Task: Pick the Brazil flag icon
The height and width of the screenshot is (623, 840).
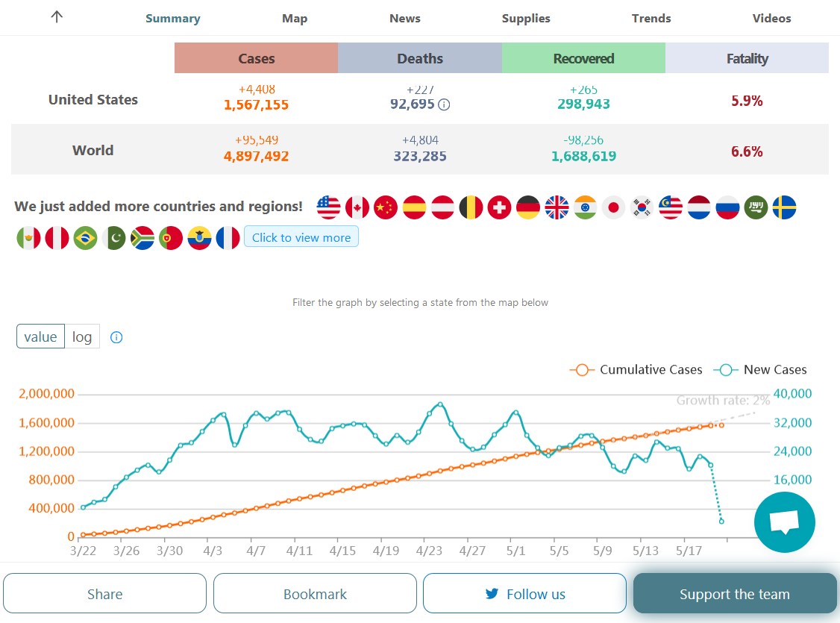Action: (86, 238)
